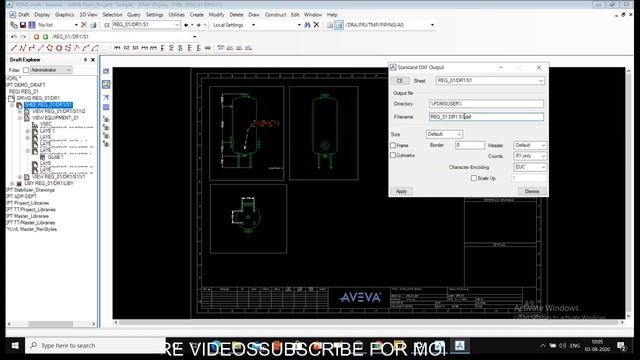Click the taskbar search box
Screen dimensions: 640x360
pyautogui.click(x=96, y=346)
